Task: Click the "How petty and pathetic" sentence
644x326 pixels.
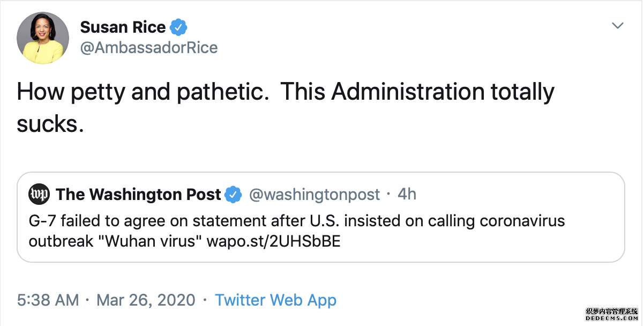Action: click(x=143, y=92)
